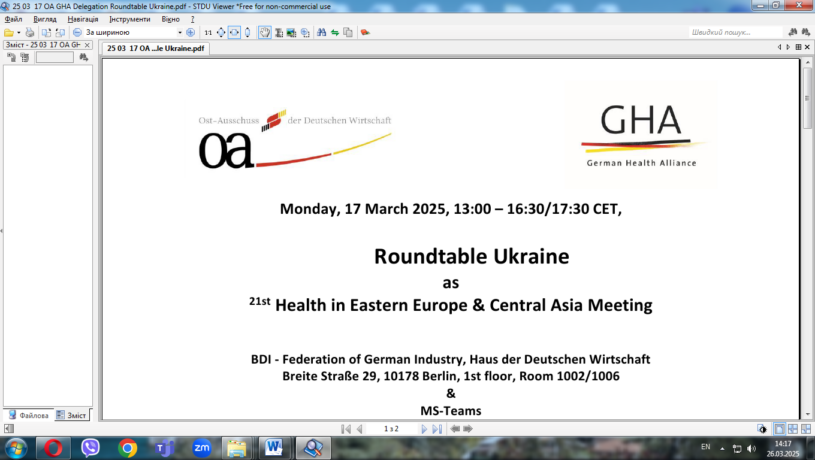Viewport: 815px width, 460px height.
Task: Click the zoom out minus icon
Action: 78,32
